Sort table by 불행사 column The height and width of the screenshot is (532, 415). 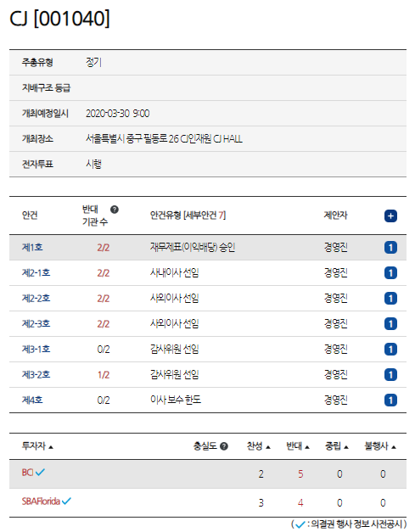[x=380, y=446]
